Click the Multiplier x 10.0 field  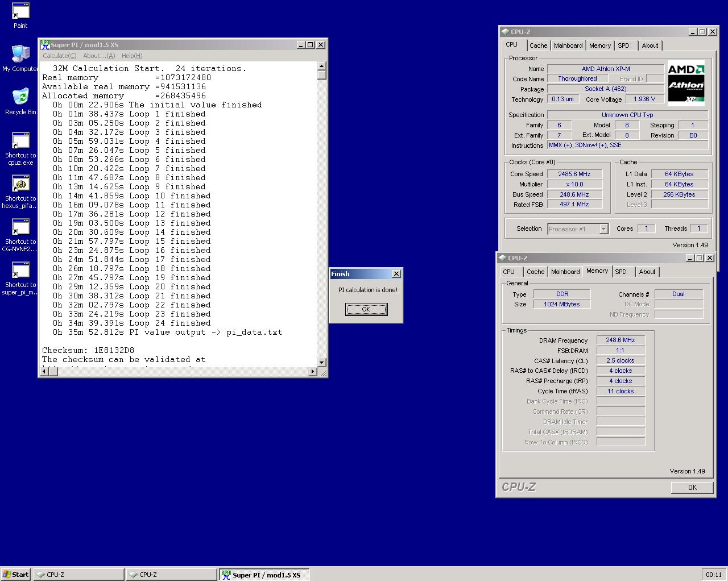tap(574, 184)
